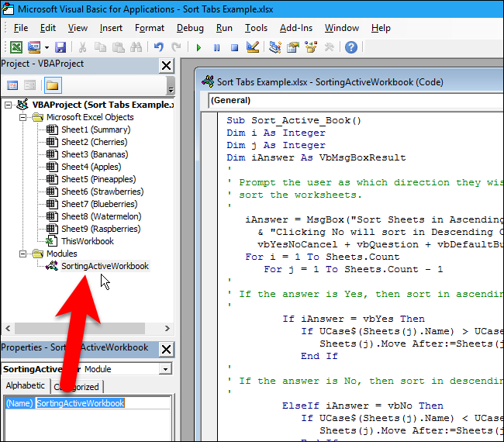Screen dimensions: 504x442
Task: Click View Code button in Project panel
Action: (12, 85)
